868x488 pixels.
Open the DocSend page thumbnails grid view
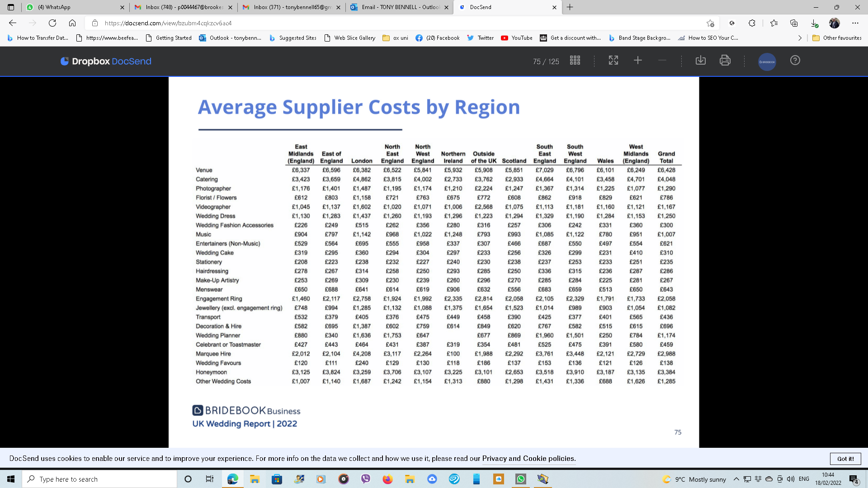575,61
